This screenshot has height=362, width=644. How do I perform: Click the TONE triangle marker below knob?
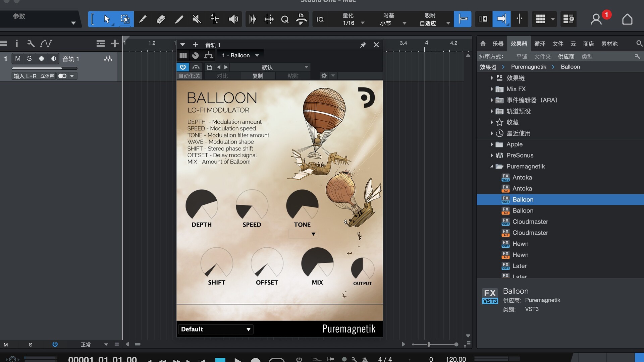(313, 234)
